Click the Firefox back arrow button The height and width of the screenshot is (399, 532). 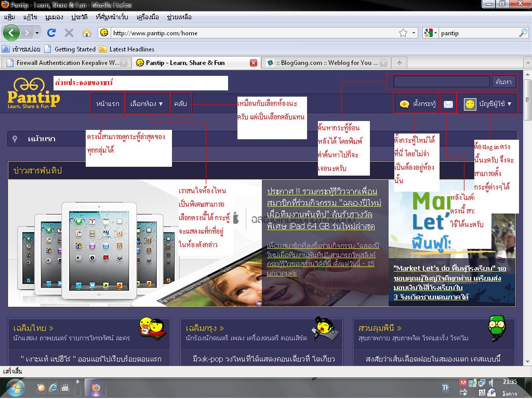(x=11, y=33)
